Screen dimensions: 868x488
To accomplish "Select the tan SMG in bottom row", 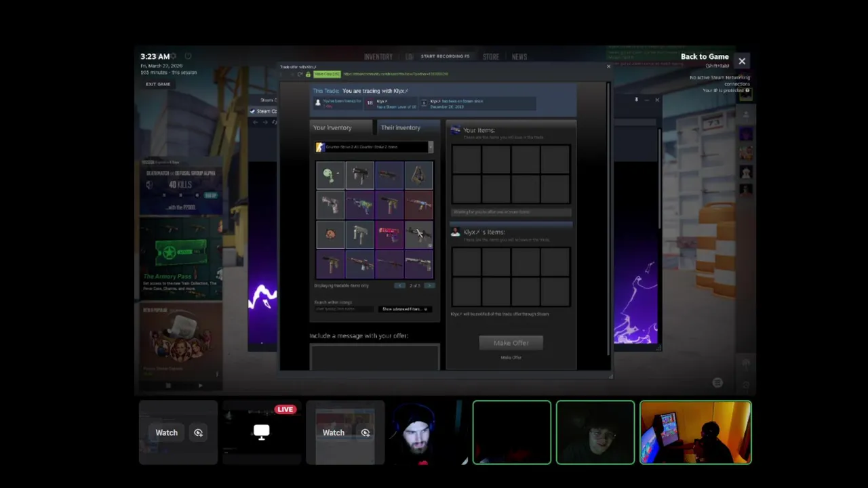I will [330, 264].
